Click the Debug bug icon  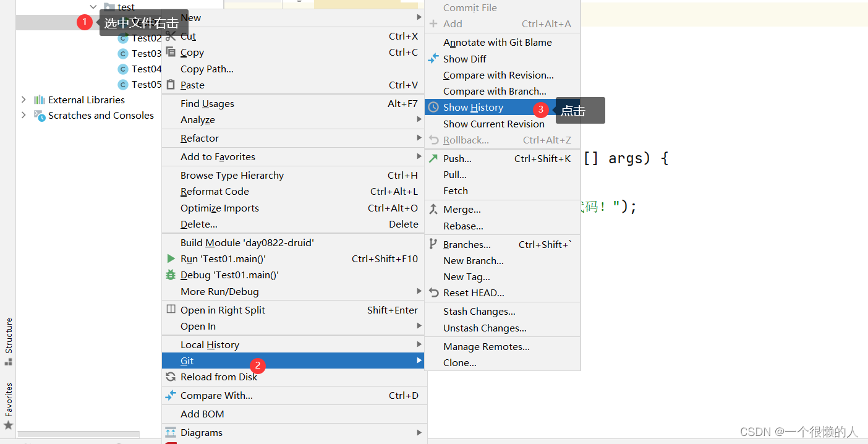pyautogui.click(x=171, y=275)
